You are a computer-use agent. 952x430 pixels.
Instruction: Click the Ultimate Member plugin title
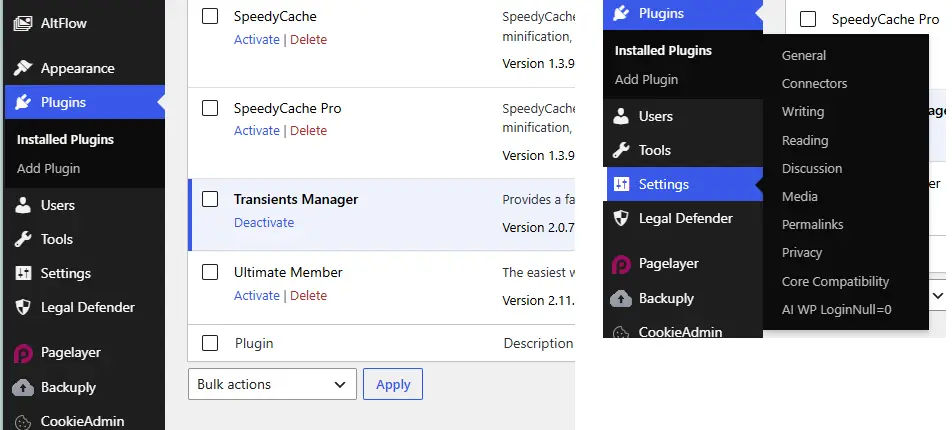click(288, 272)
